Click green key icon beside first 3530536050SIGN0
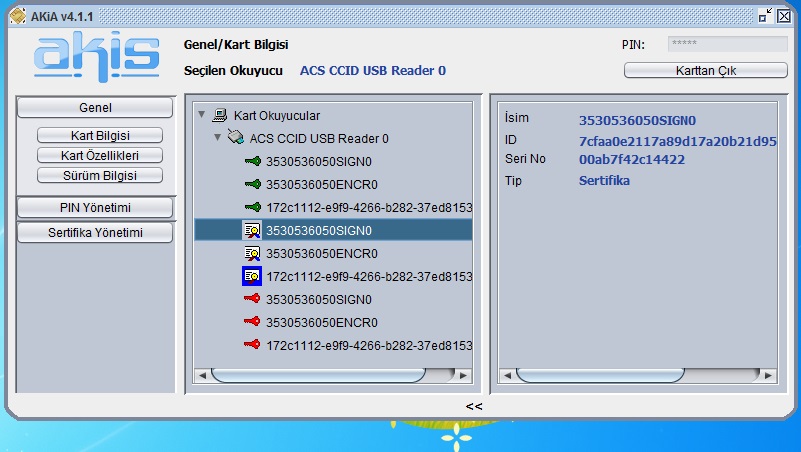Screen dimensions: 801x452 tap(252, 161)
